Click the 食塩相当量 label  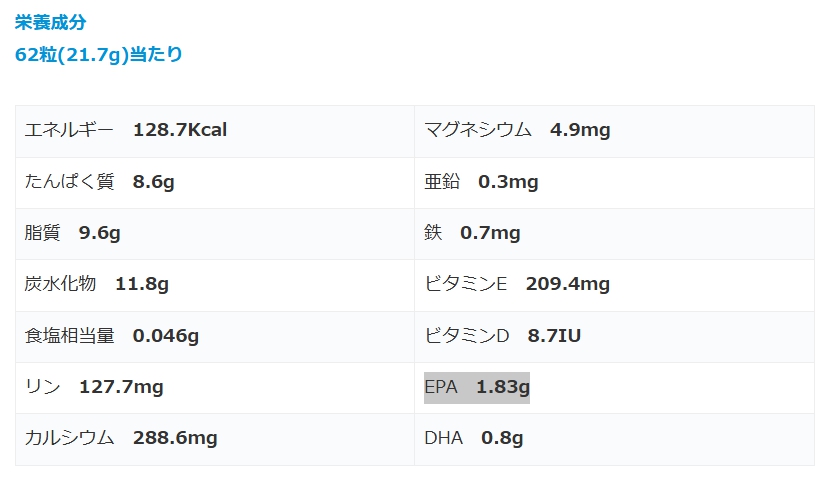(x=69, y=335)
